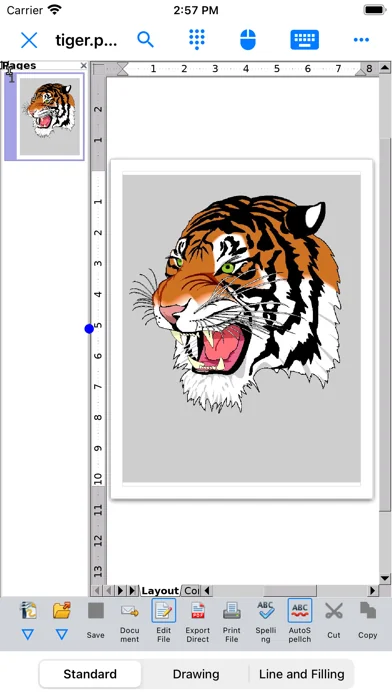Expand the Open file dropdown arrow

click(62, 635)
